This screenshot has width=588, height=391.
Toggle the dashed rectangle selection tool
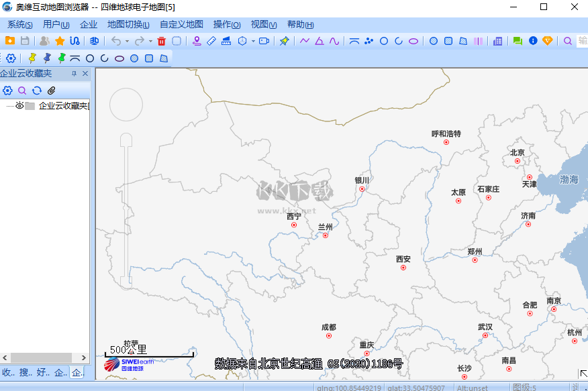tap(175, 41)
